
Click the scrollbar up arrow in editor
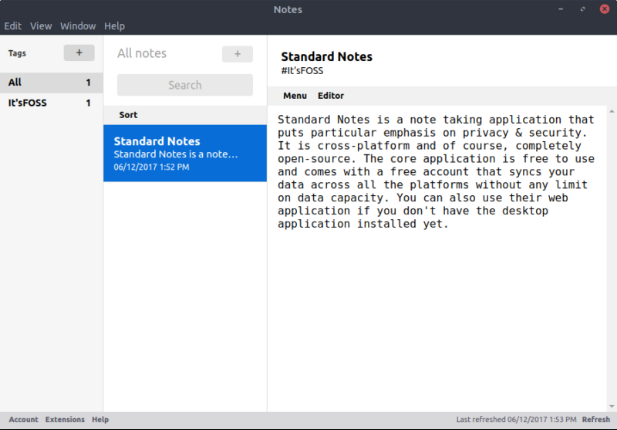click(x=612, y=112)
